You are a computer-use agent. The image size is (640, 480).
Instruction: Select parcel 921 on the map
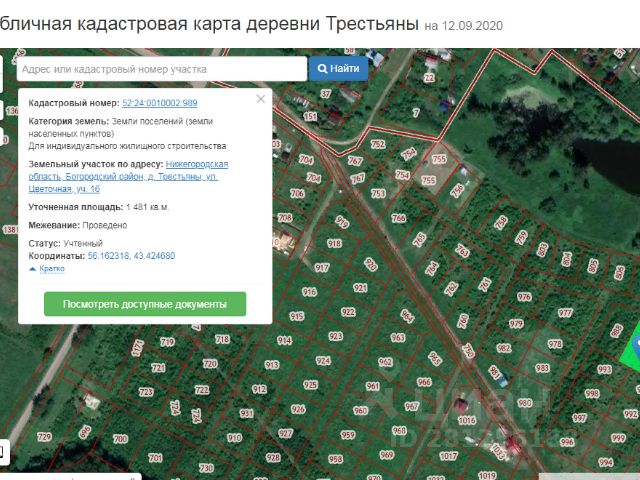(360, 288)
